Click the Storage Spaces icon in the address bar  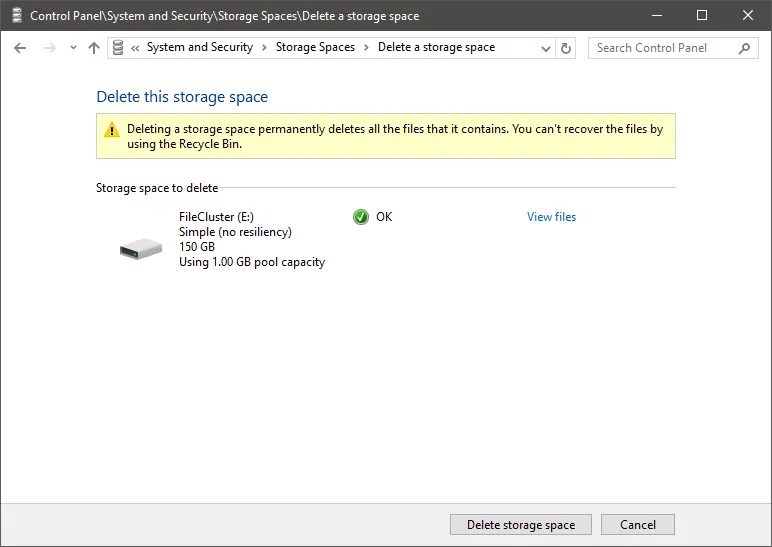click(x=118, y=48)
